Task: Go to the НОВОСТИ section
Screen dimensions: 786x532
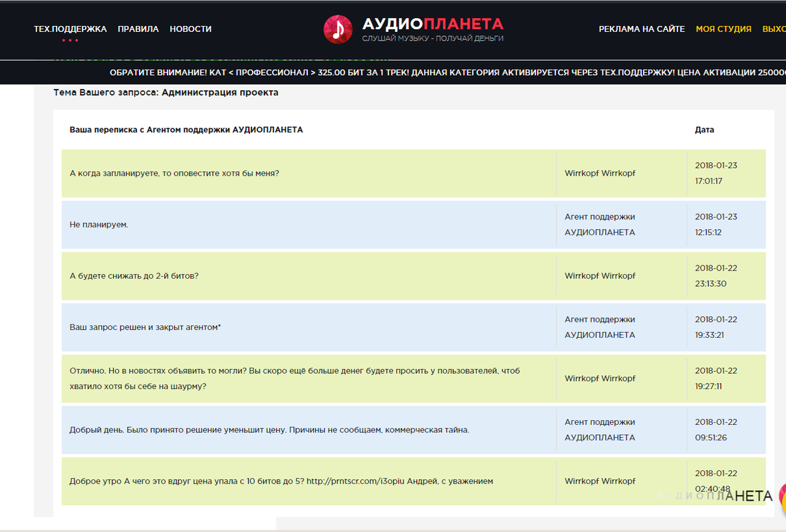Action: 190,29
